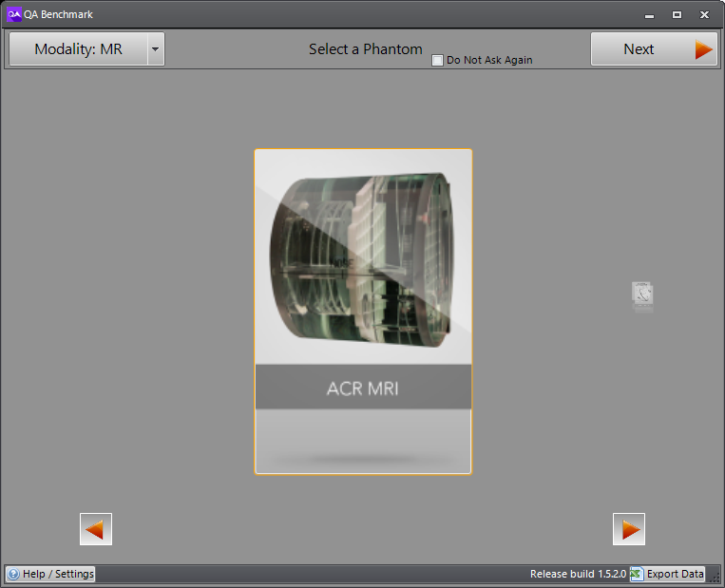This screenshot has width=725, height=588.
Task: Enable the Do Not Ask Again checkbox
Action: point(437,61)
